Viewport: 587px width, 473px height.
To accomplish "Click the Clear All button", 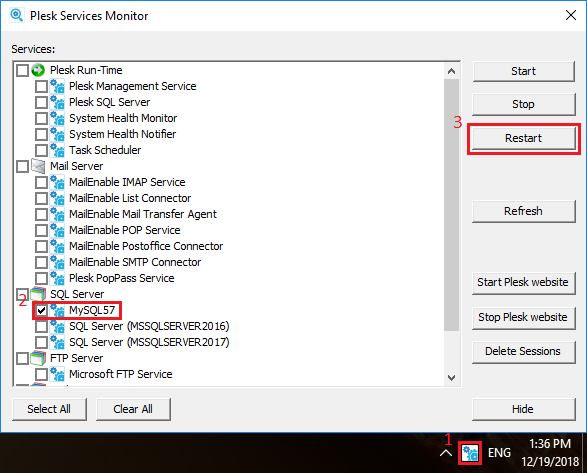I will [133, 409].
